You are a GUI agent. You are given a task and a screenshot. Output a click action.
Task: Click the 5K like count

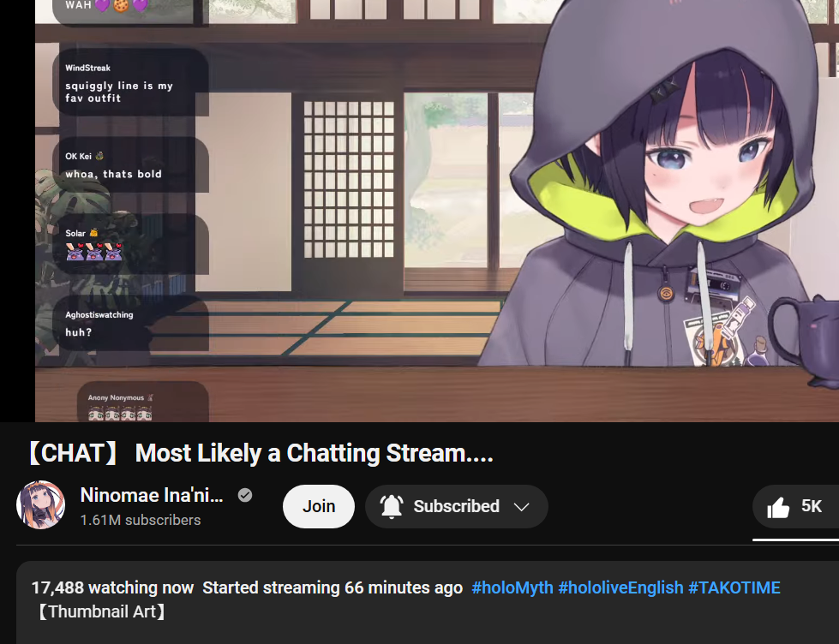[x=812, y=506]
